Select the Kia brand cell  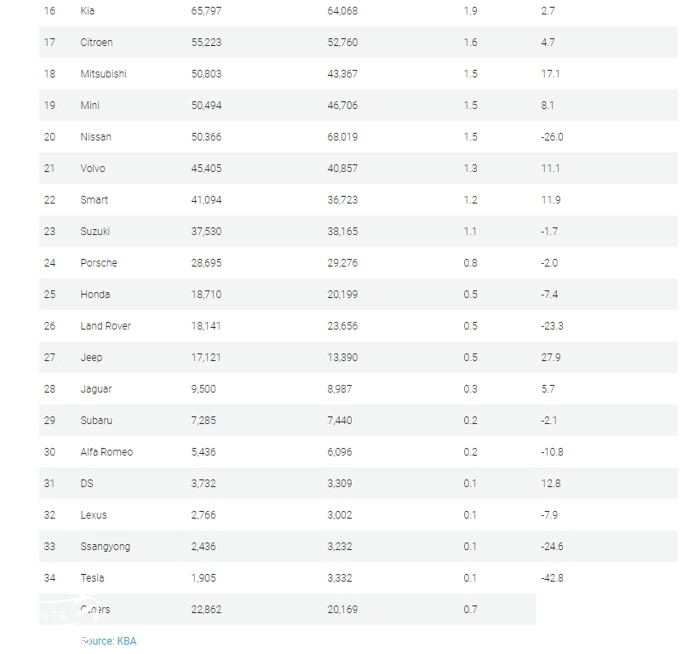click(x=88, y=11)
